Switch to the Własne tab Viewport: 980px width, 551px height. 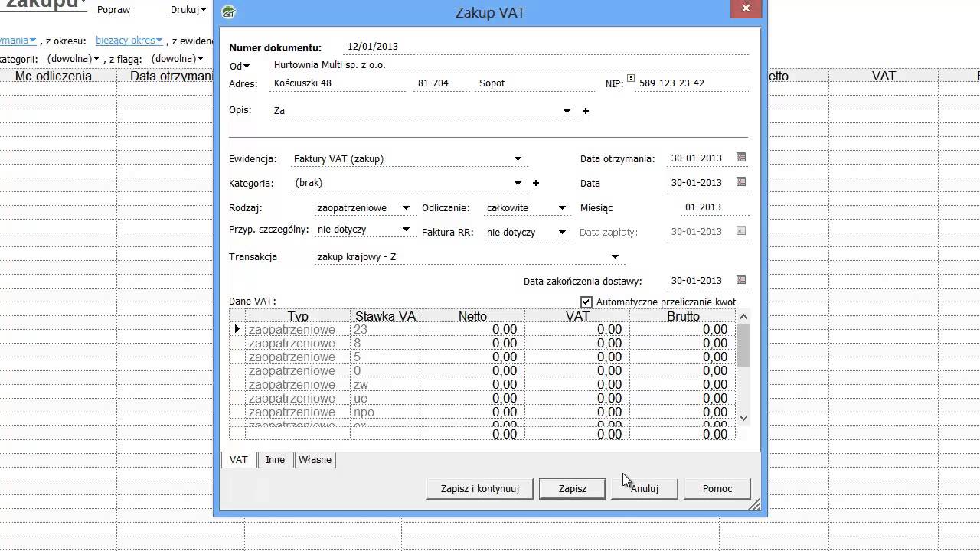click(x=315, y=460)
